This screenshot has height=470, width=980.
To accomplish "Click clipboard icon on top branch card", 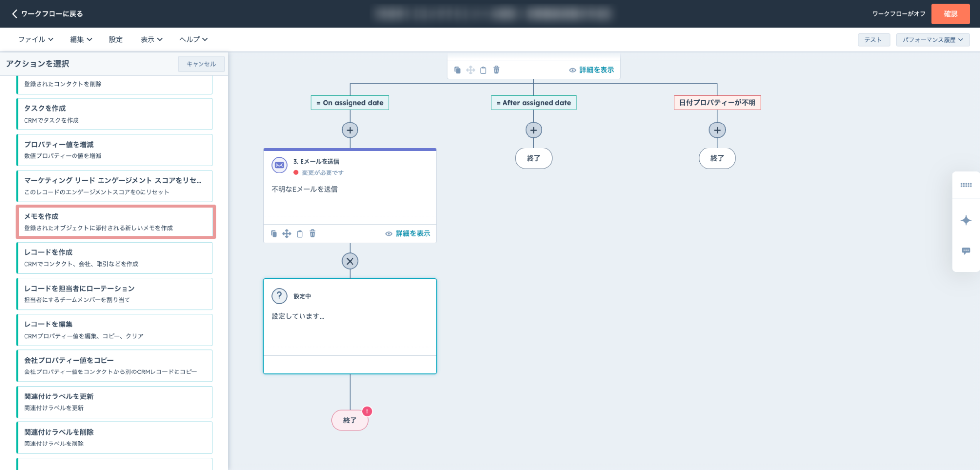I will tap(483, 70).
